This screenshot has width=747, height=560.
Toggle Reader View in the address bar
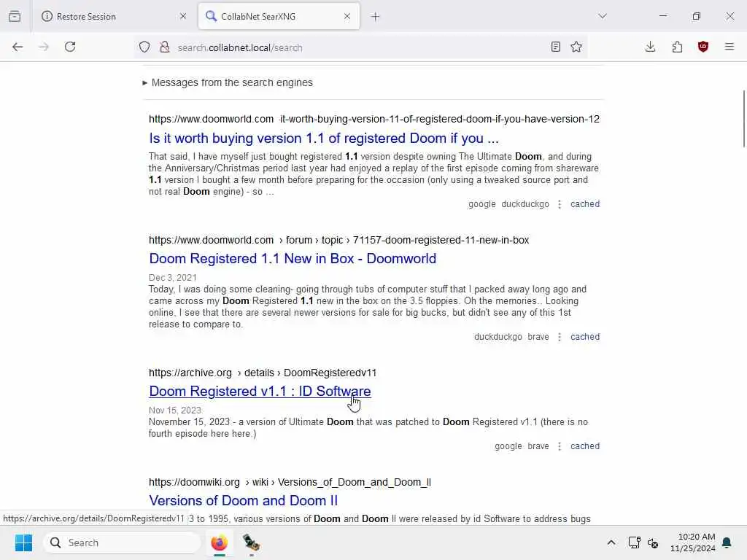click(x=555, y=47)
